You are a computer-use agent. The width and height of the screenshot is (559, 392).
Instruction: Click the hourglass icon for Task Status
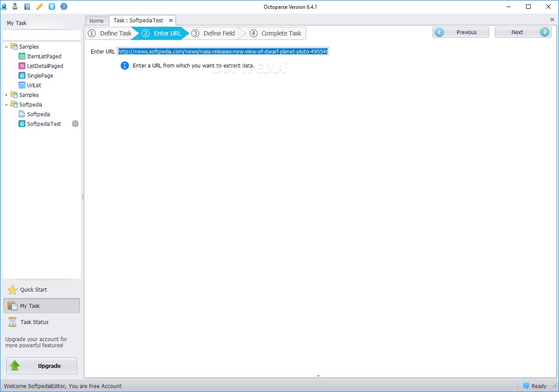pyautogui.click(x=13, y=322)
